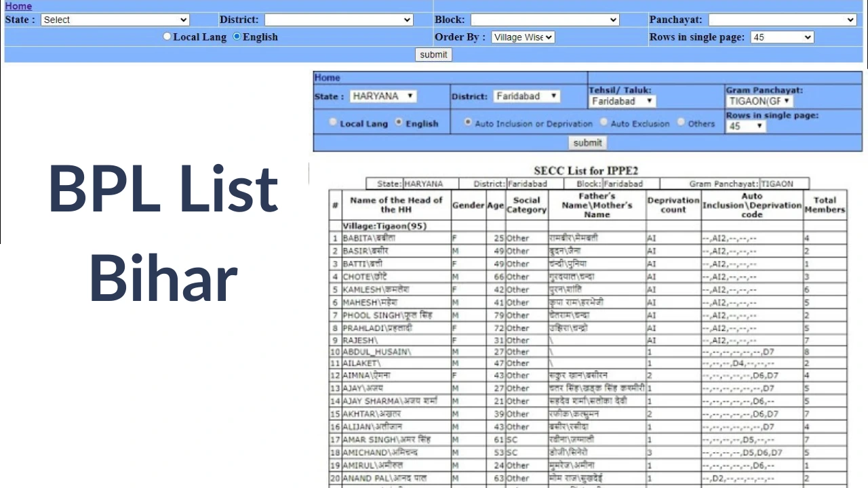Click the AIMNA name cell
This screenshot has width=868, height=488.
396,375
